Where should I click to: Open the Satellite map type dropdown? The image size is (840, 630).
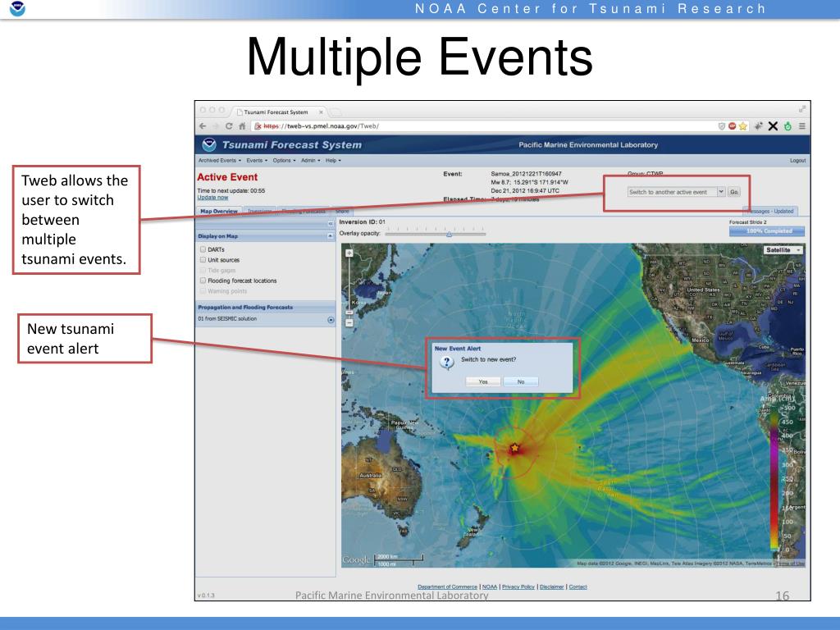(x=783, y=250)
